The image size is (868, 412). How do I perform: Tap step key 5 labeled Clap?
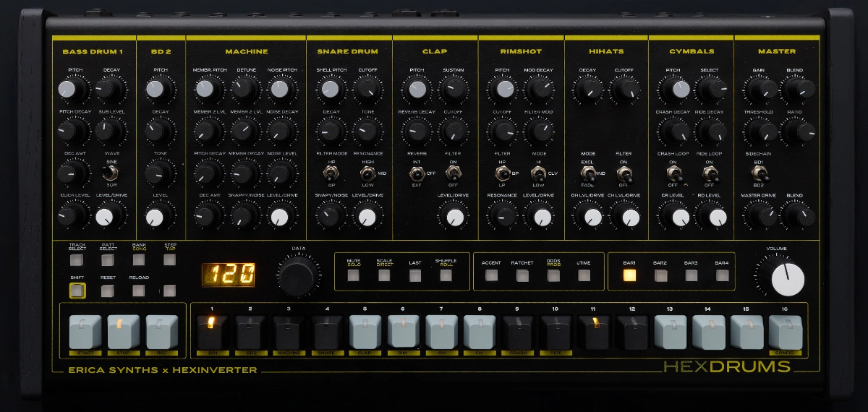tap(365, 332)
